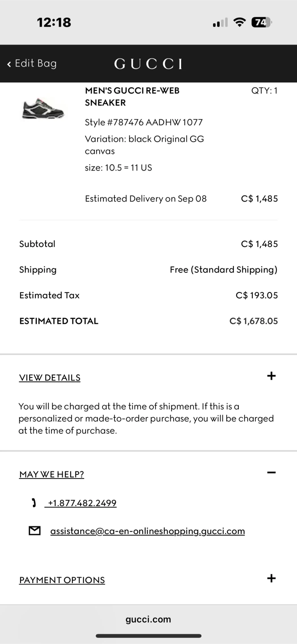This screenshot has height=644, width=297.
Task: Tap the Edit Bag text
Action: coord(36,64)
